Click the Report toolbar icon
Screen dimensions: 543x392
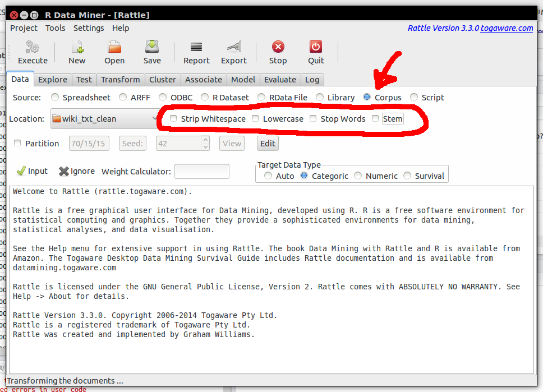click(196, 47)
